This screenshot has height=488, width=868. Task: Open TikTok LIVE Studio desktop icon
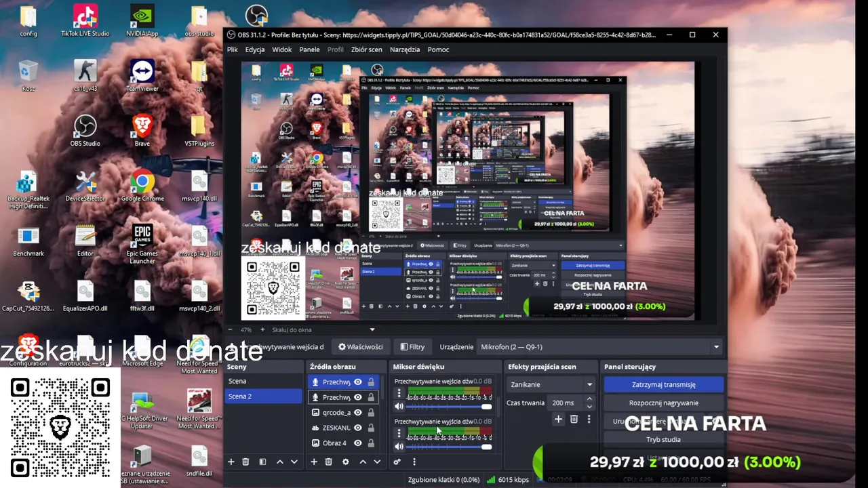click(85, 21)
